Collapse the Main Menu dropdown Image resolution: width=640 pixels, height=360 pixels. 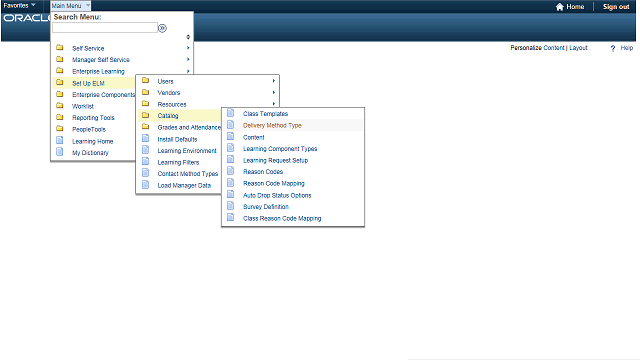71,6
